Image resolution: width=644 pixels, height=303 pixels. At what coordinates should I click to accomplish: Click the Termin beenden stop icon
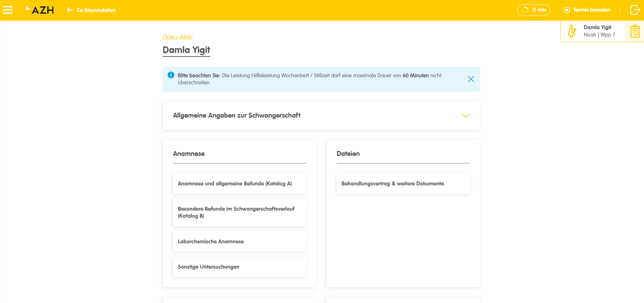(566, 10)
